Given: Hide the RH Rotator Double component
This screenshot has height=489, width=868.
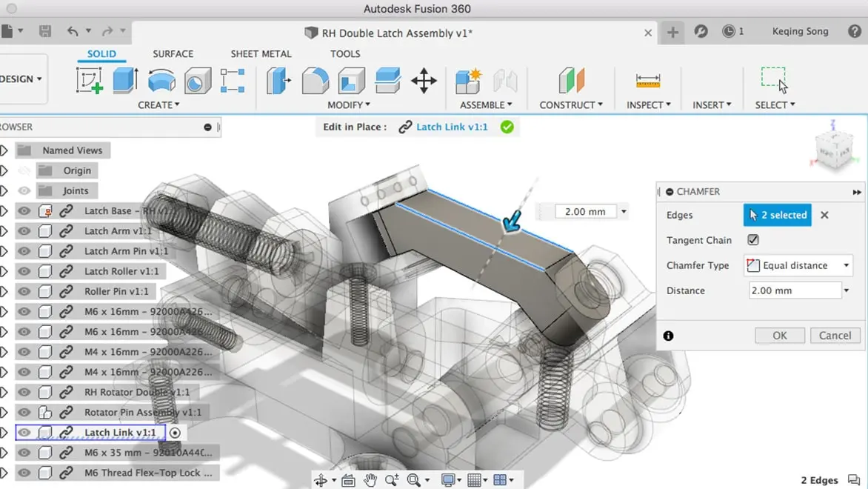Looking at the screenshot, I should pos(24,392).
